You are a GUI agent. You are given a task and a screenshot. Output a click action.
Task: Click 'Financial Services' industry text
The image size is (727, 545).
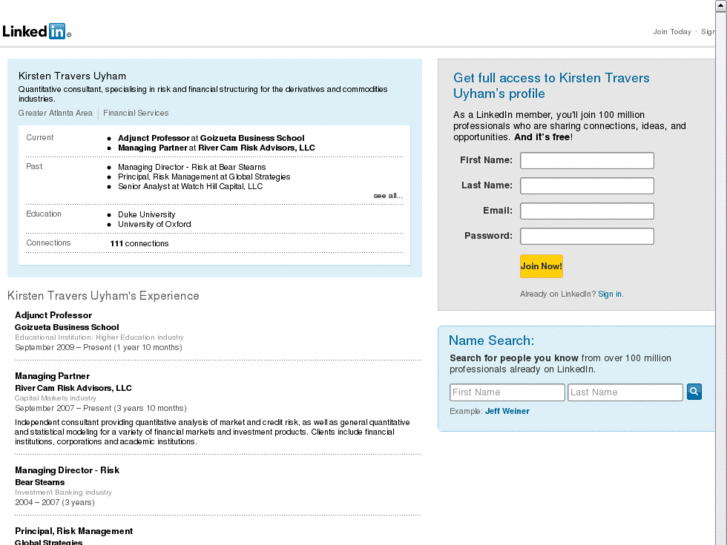coord(136,113)
